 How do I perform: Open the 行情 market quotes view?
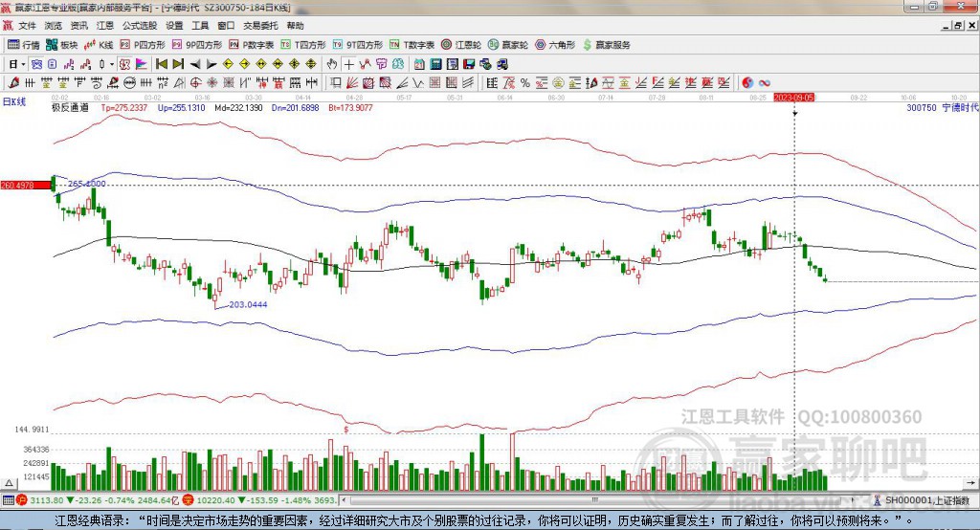[24, 45]
